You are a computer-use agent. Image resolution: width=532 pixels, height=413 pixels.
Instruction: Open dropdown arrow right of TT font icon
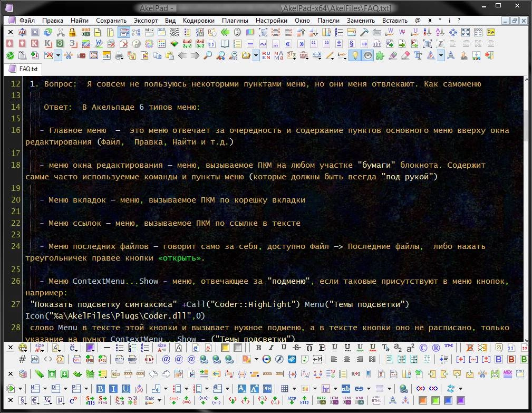[441, 55]
